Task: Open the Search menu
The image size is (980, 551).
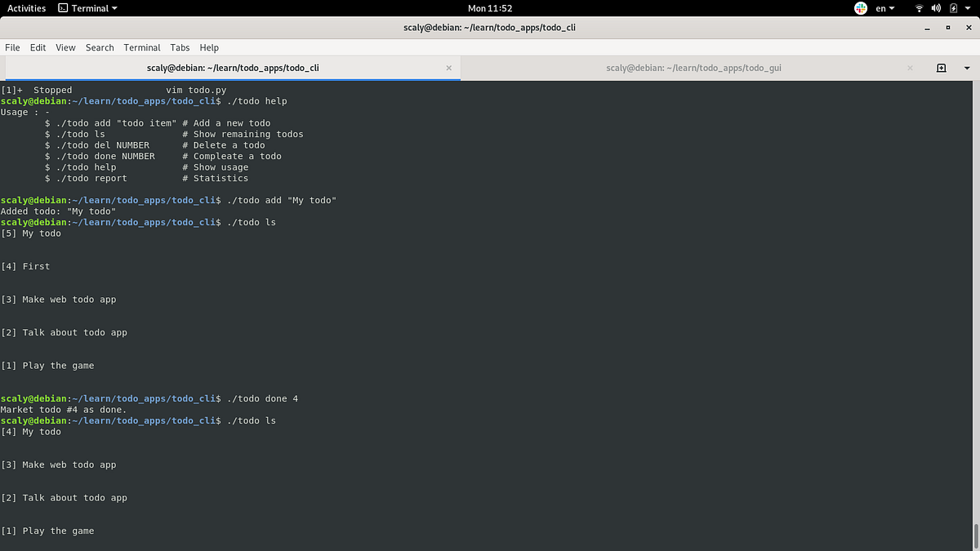Action: click(x=100, y=47)
